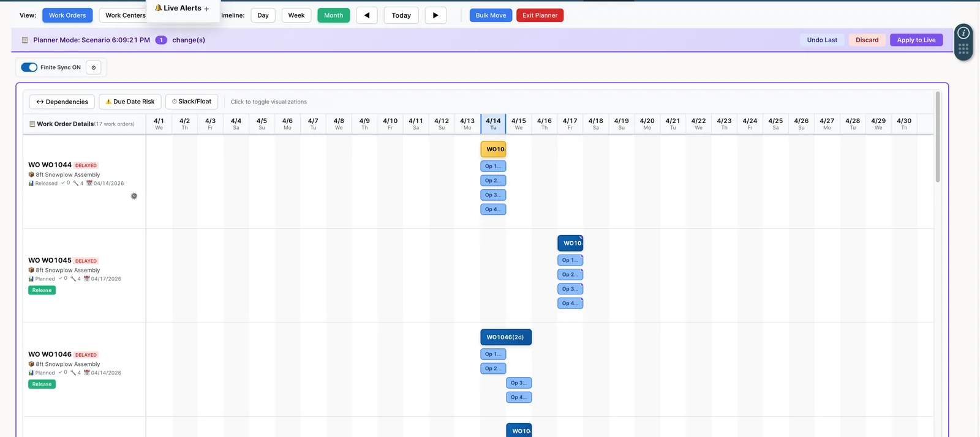Click the WO WO1046 title
980x437 pixels.
pyautogui.click(x=50, y=354)
